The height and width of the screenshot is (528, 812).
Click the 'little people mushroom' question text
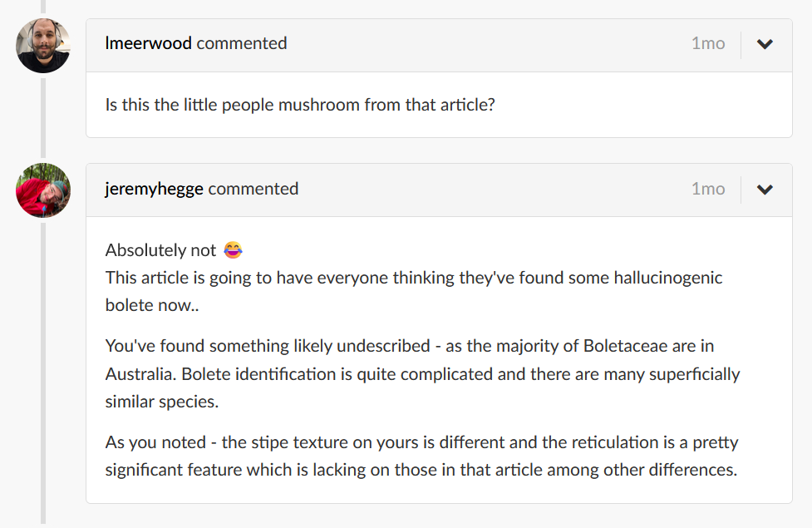click(x=300, y=106)
